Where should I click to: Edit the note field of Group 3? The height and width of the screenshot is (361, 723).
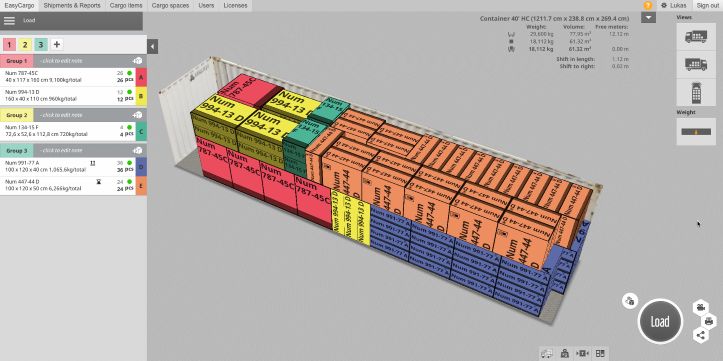click(x=60, y=150)
